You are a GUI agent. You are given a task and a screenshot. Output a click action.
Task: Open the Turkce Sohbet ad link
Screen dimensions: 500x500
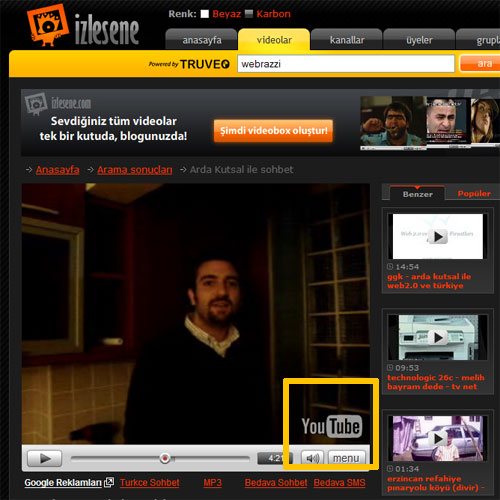(x=150, y=483)
